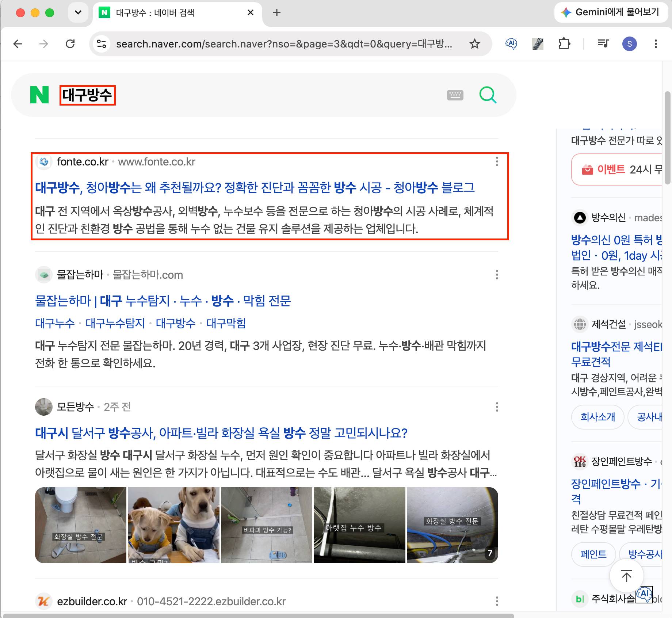Click the pen tool extension icon

(538, 44)
